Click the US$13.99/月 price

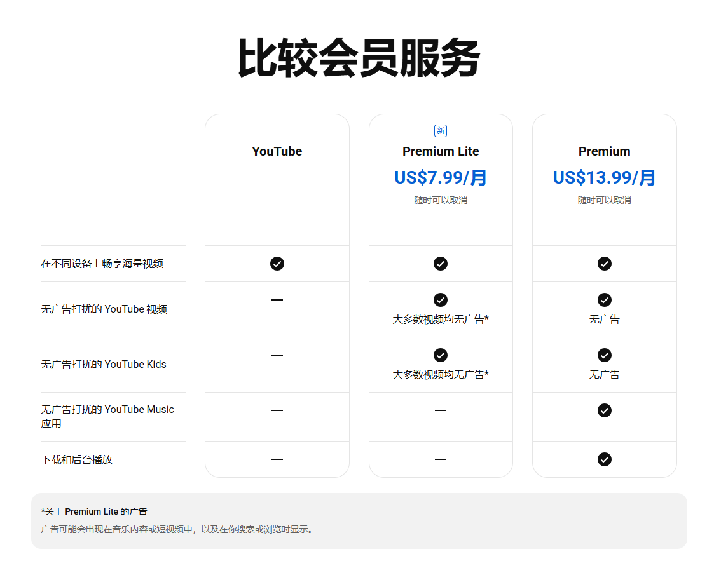pyautogui.click(x=605, y=177)
